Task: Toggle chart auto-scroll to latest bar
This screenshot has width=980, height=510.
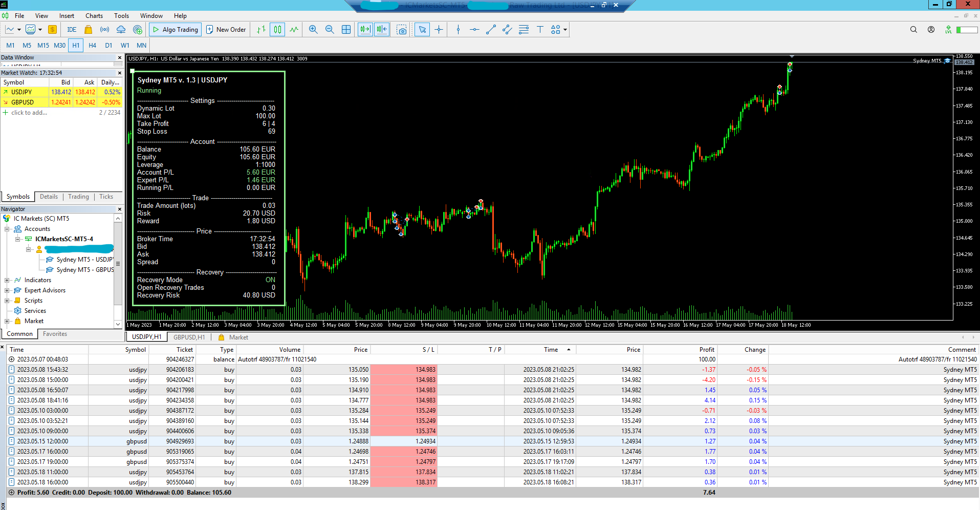Action: (x=365, y=30)
